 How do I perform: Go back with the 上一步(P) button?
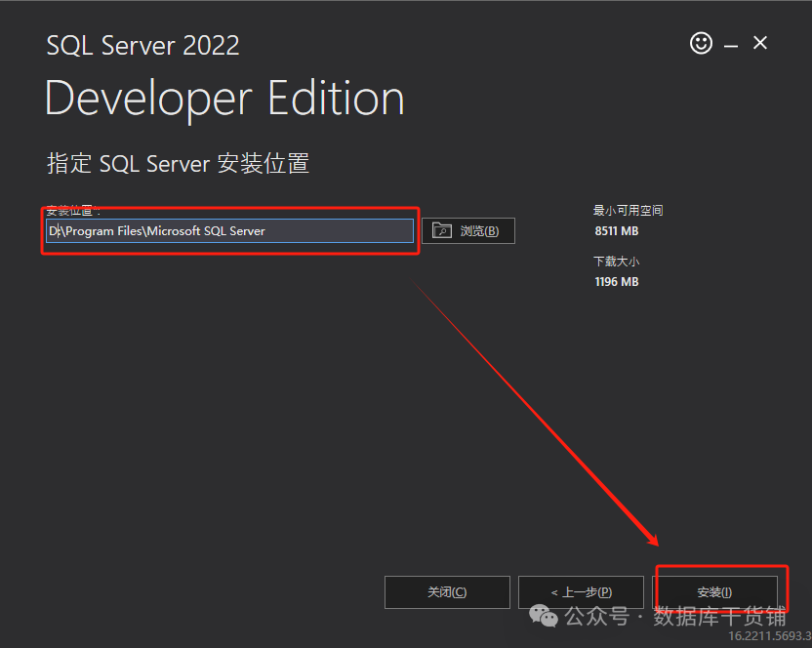581,592
